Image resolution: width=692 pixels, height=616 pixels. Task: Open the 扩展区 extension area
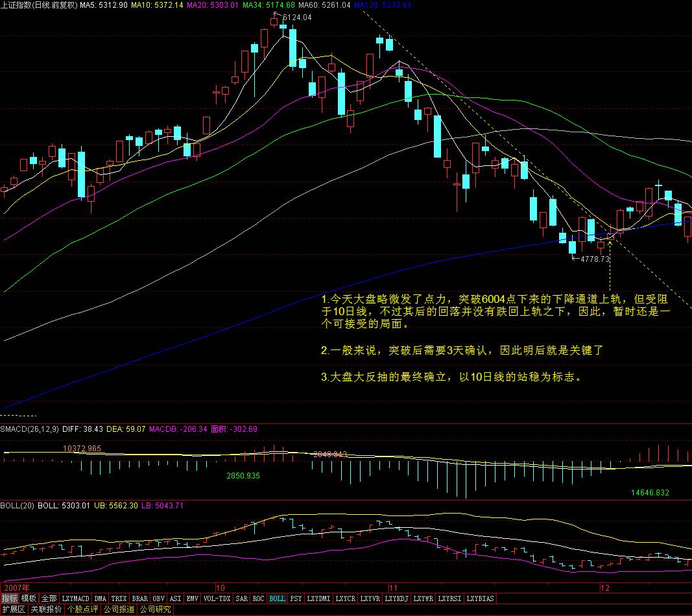coord(14,610)
